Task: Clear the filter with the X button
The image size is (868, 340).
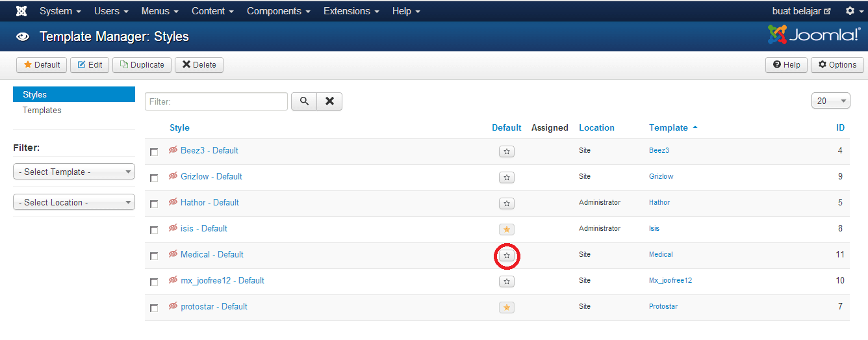Action: pos(329,101)
